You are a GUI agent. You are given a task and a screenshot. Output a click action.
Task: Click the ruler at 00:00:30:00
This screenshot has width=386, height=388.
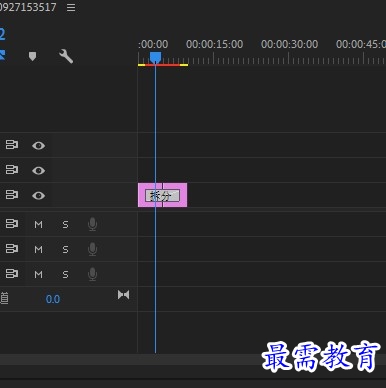tap(289, 44)
